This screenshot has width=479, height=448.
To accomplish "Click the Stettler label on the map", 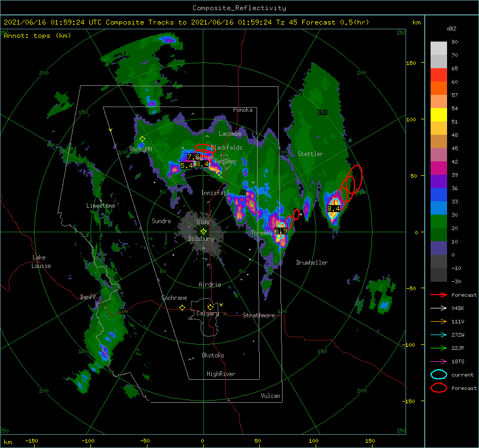I will click(x=310, y=154).
